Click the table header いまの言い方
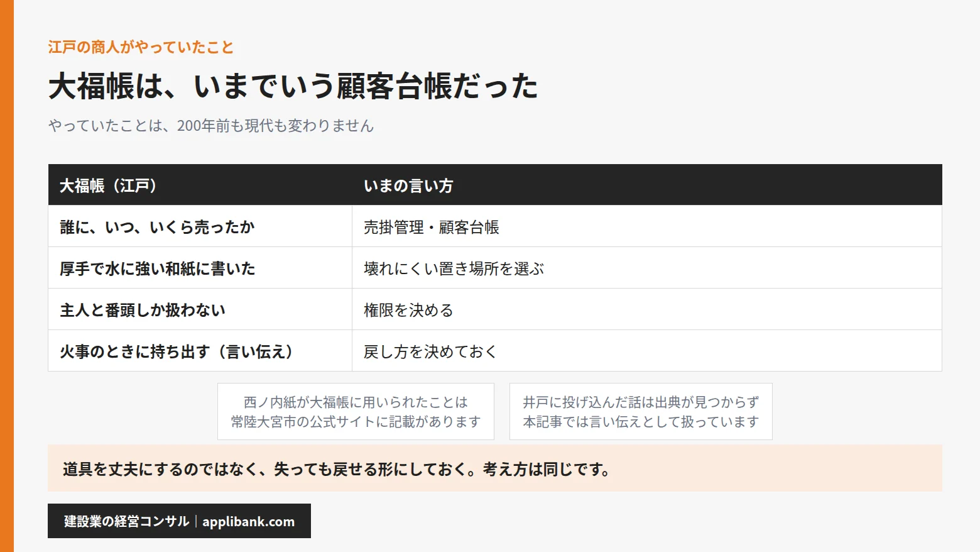980x552 pixels. 647,185
